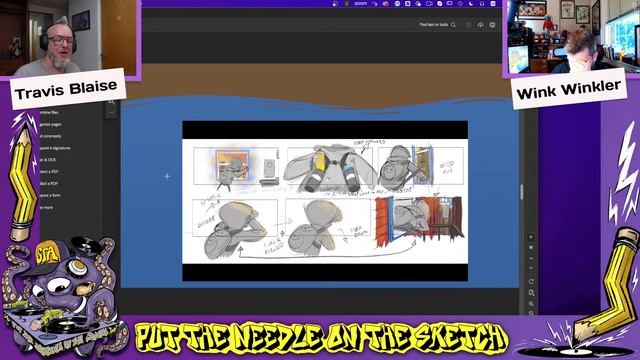Click the vertical scrollbar handle beside the document

click(x=522, y=192)
